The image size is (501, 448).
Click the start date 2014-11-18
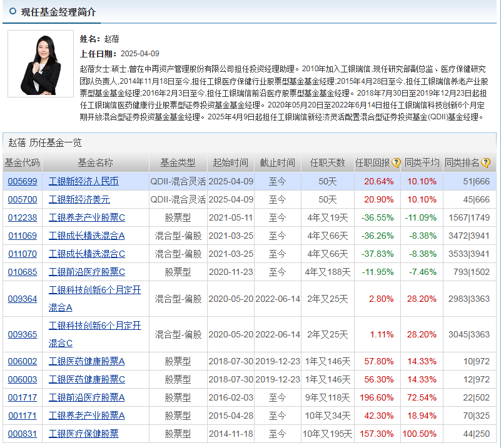click(231, 434)
